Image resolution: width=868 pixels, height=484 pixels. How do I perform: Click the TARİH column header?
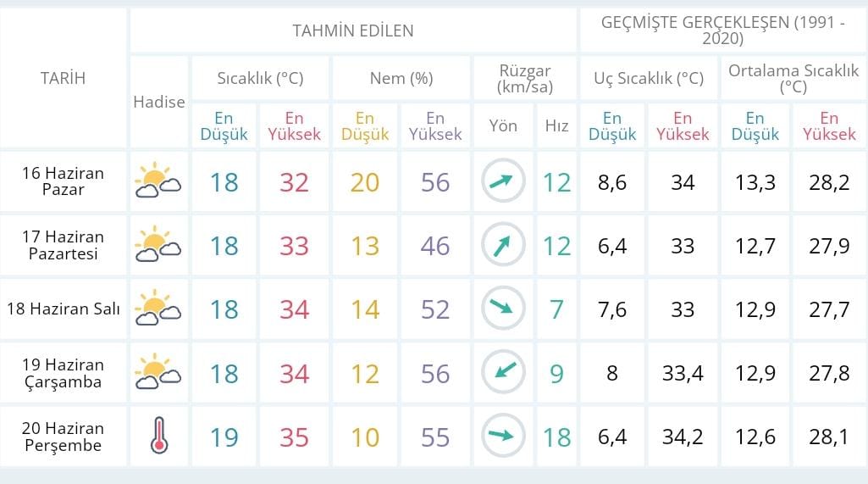pyautogui.click(x=64, y=78)
